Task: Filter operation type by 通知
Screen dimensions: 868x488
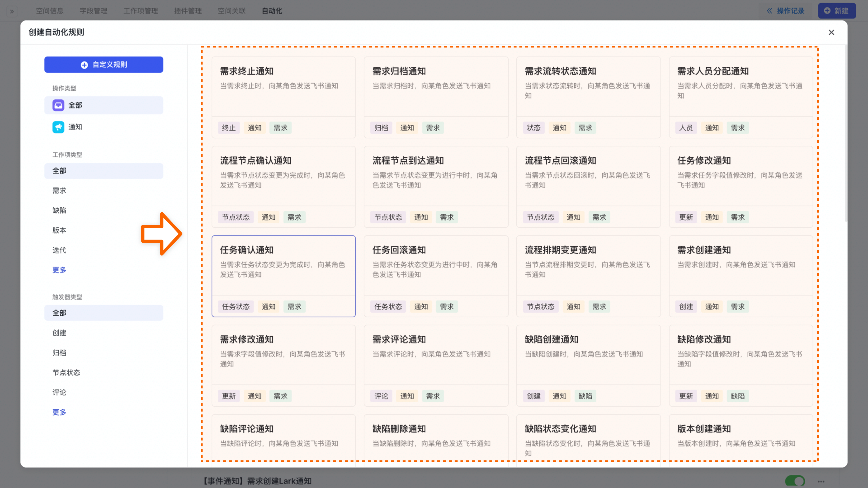Action: tap(104, 127)
